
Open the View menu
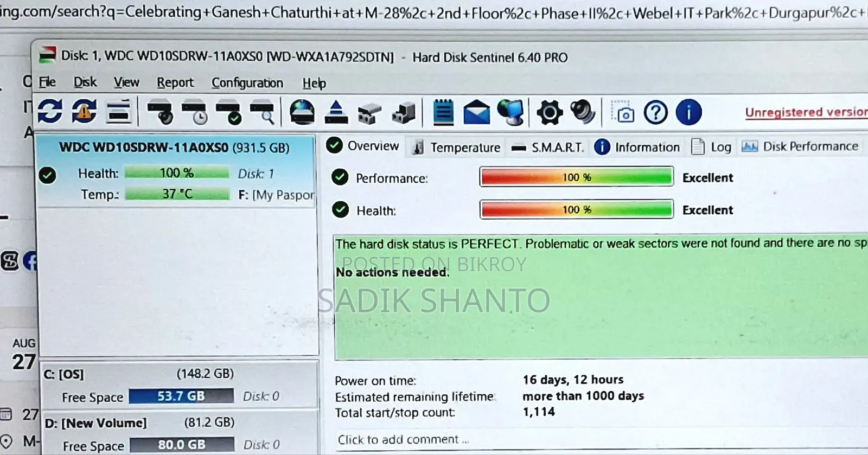tap(126, 82)
